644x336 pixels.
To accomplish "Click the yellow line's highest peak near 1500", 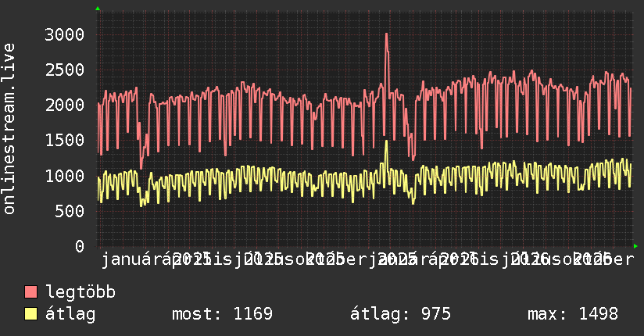I will 387,142.
